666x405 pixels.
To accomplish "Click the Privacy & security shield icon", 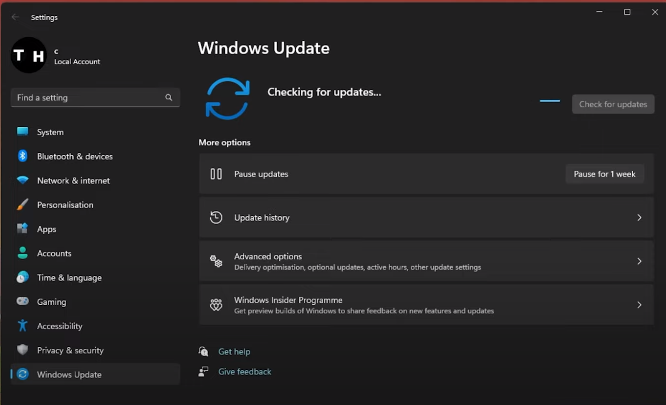I will click(x=23, y=350).
